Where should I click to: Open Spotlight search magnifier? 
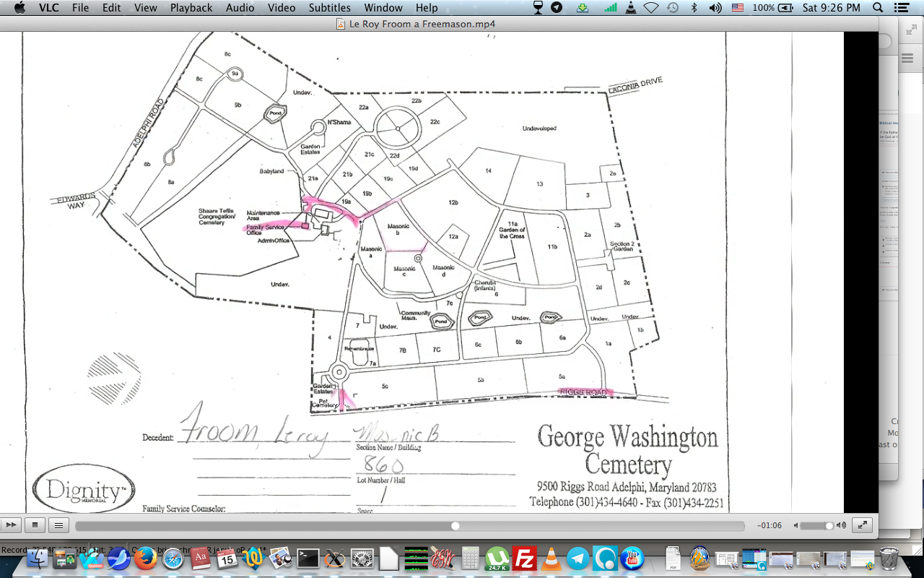pyautogui.click(x=879, y=8)
